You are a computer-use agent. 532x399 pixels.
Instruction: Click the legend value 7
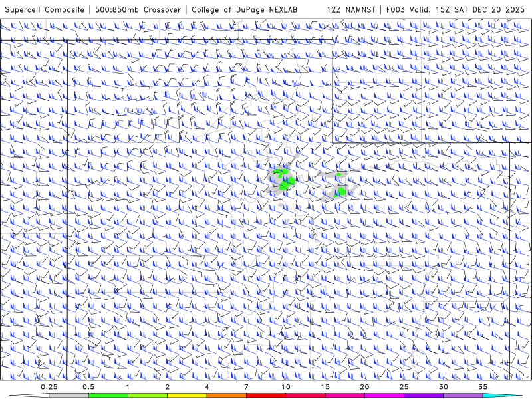[246, 387]
